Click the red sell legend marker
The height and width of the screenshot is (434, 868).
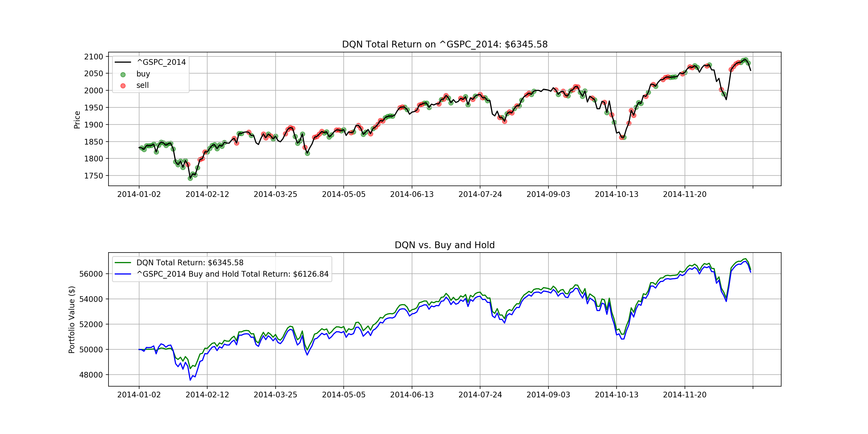[123, 86]
